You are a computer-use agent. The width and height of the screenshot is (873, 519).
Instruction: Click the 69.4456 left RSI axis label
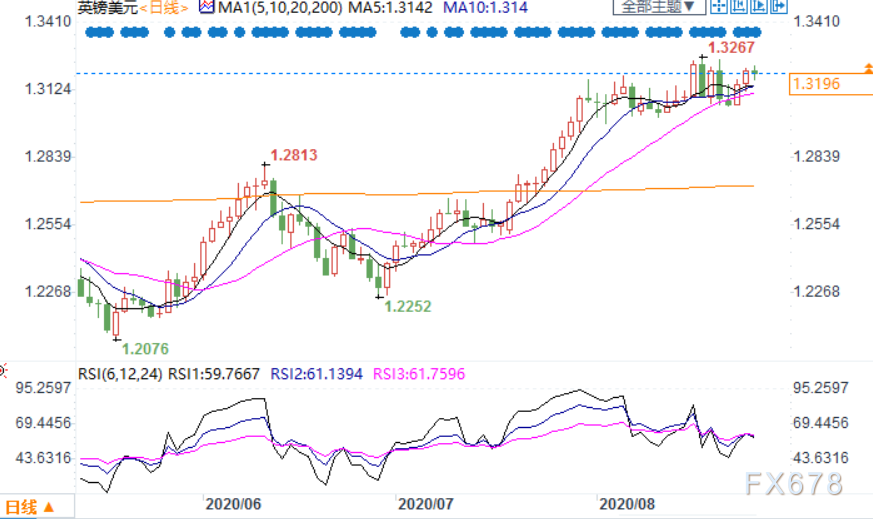pos(43,423)
